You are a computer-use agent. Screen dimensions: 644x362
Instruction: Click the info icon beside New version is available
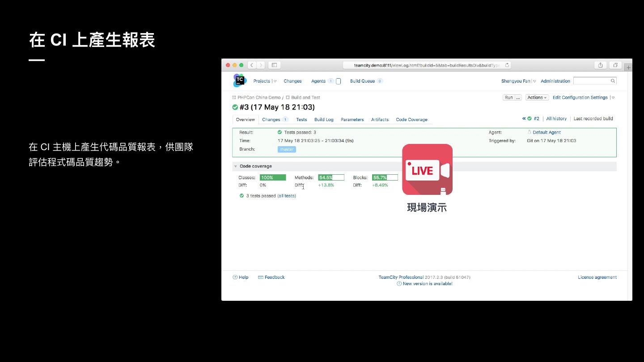[399, 284]
